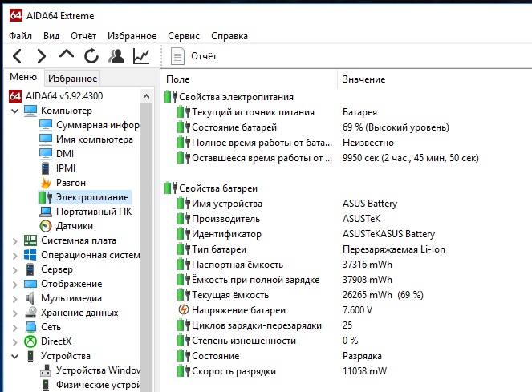This screenshot has height=392, width=532.
Task: Open the user feedback icon in toolbar
Action: (116, 56)
